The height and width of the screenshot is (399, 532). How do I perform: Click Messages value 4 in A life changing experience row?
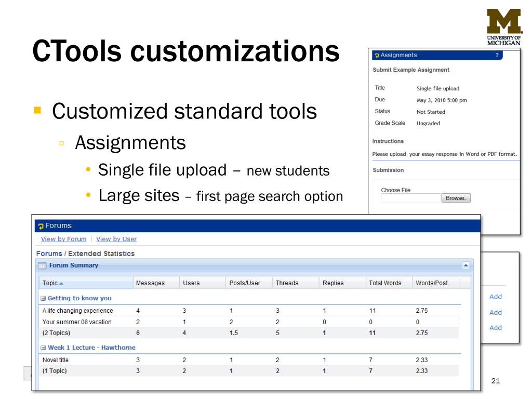point(138,311)
